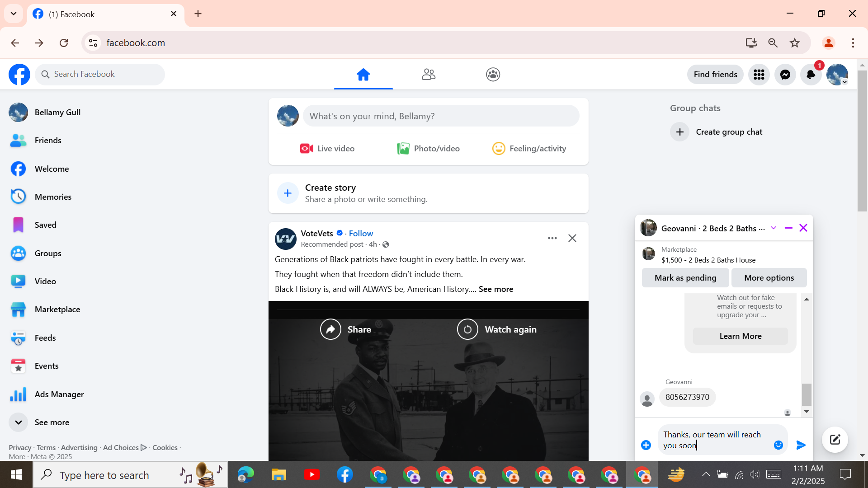Click Mark as pending button
This screenshot has height=488, width=868.
(685, 278)
